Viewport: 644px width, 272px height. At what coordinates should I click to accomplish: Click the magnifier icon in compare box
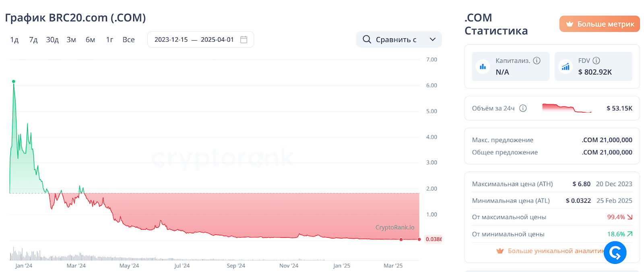[367, 39]
